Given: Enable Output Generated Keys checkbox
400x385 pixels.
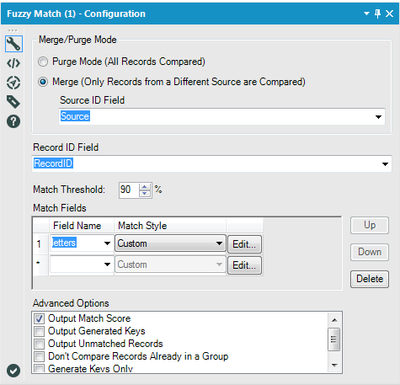Looking at the screenshot, I should click(39, 331).
